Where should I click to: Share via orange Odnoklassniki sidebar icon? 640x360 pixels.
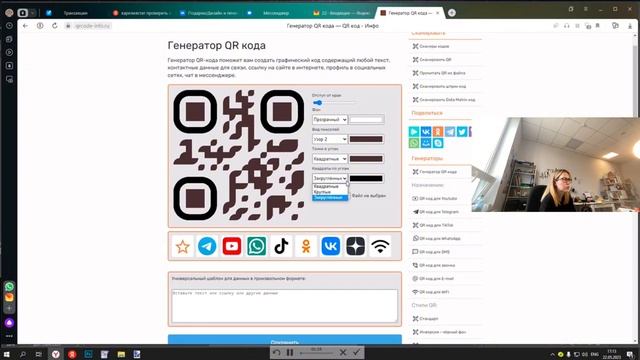(x=438, y=131)
